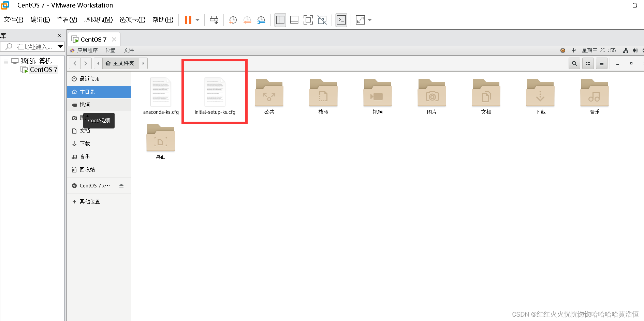
Task: Send Ctrl+Alt+Del to the virtual machine
Action: [x=214, y=20]
